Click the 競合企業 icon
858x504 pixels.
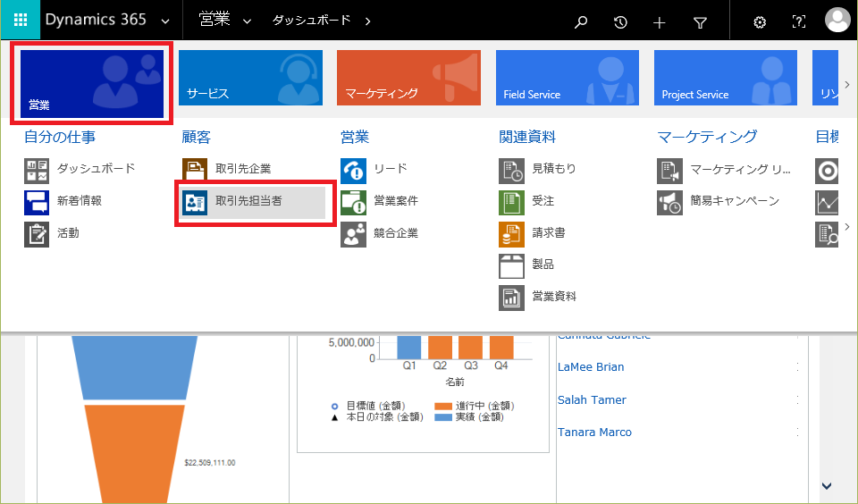pyautogui.click(x=354, y=234)
